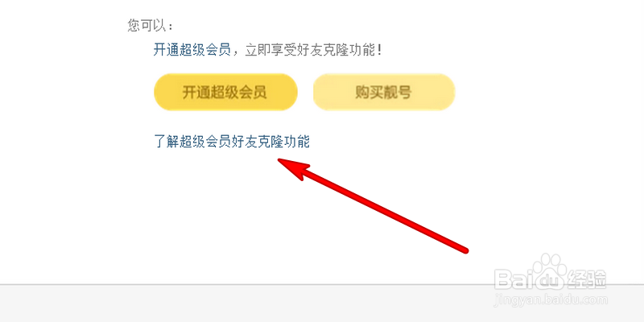The width and height of the screenshot is (644, 322).
Task: Click the gray footer bar area
Action: click(x=322, y=303)
